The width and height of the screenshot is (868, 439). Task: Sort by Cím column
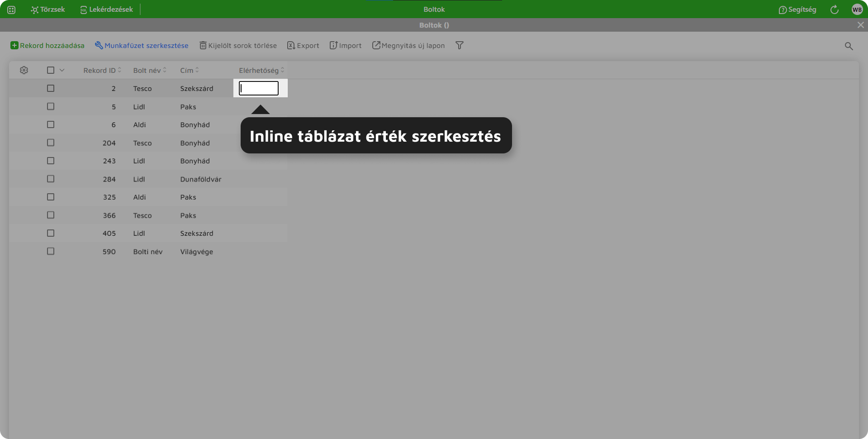[190, 70]
